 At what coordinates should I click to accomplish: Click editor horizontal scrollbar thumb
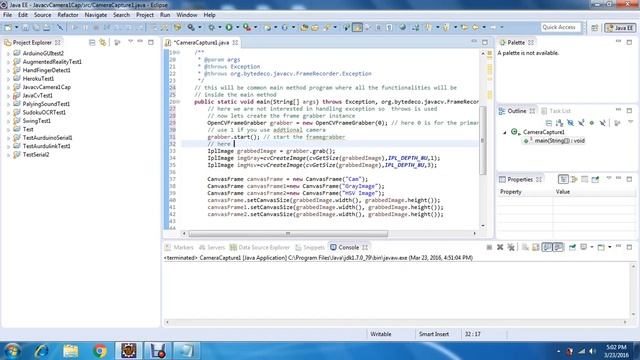288,234
